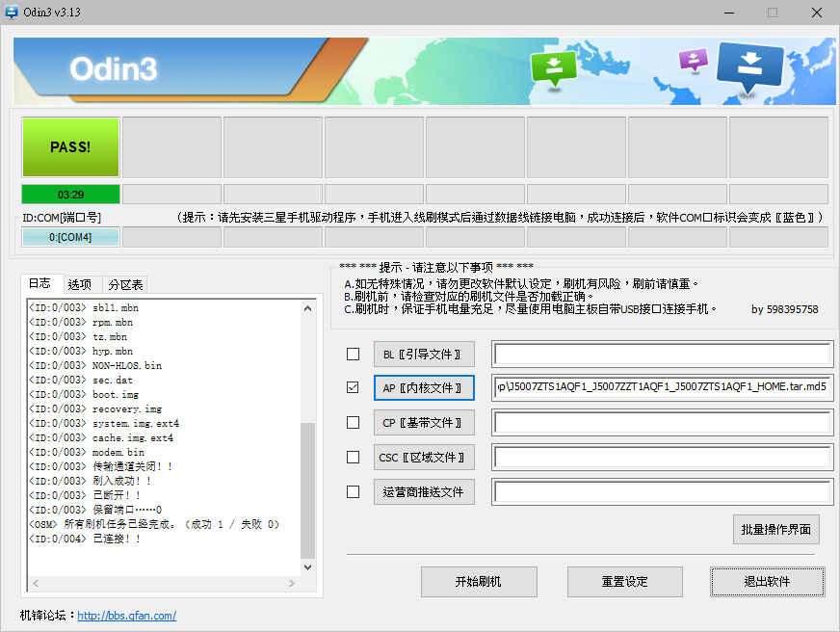840x632 pixels.
Task: Click the 'by 598395758' author text
Action: (785, 309)
